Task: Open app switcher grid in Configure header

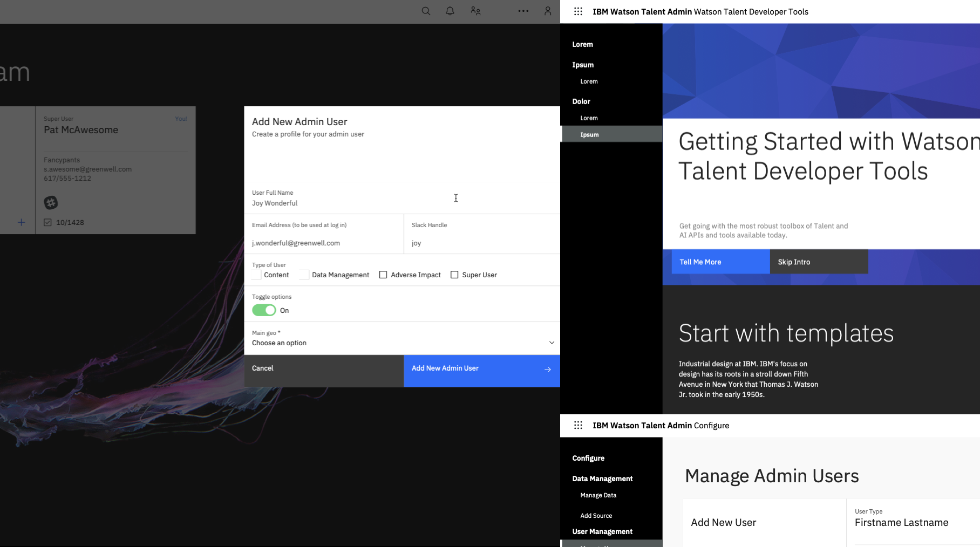Action: pyautogui.click(x=578, y=425)
